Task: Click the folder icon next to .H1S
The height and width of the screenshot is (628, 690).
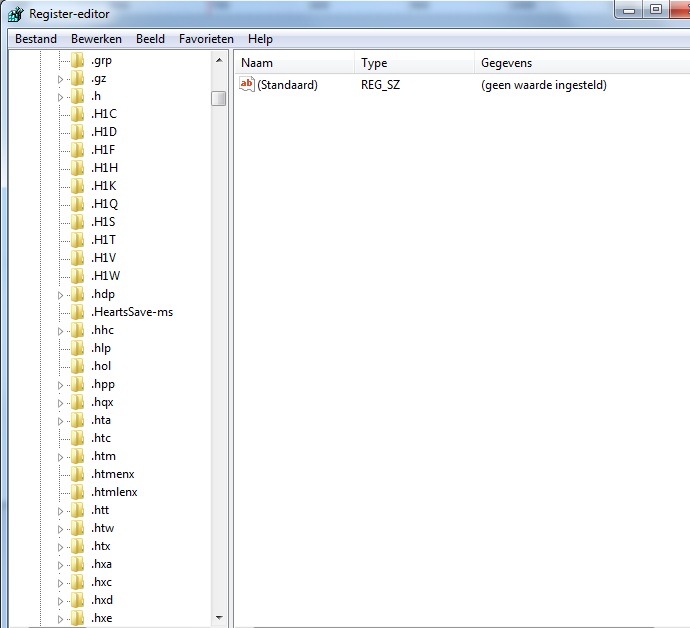Action: click(x=77, y=222)
